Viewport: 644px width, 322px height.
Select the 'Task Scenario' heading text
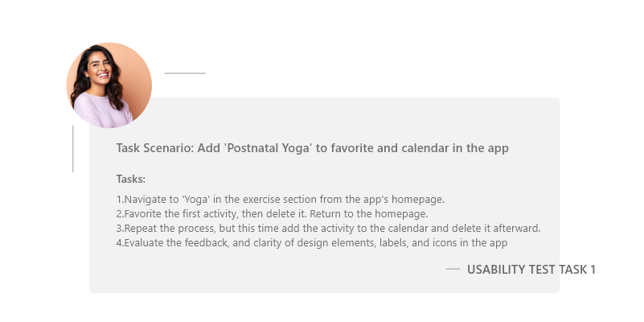tap(312, 148)
